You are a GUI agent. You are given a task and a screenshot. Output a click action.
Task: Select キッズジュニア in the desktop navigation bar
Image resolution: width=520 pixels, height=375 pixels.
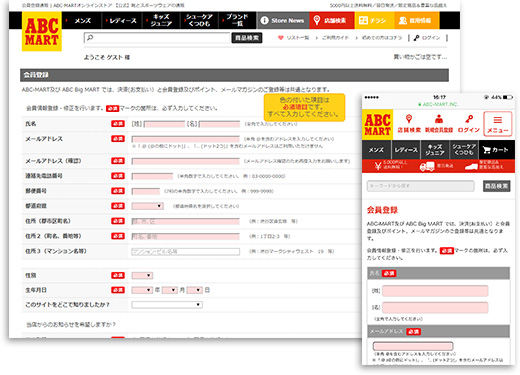[x=161, y=20]
